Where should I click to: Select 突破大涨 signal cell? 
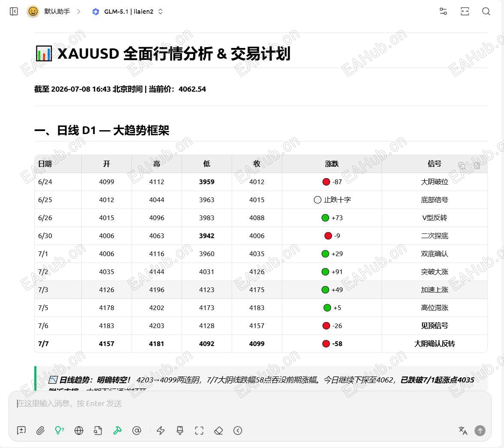click(x=435, y=272)
